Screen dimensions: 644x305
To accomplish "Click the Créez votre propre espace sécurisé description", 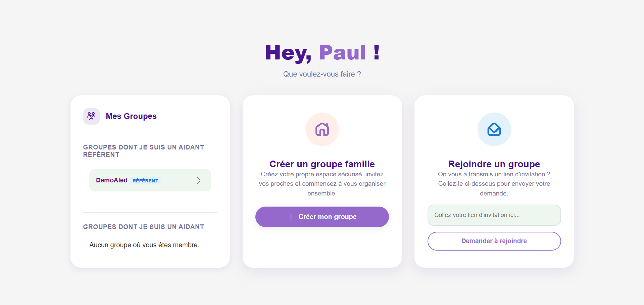I will pyautogui.click(x=322, y=184).
